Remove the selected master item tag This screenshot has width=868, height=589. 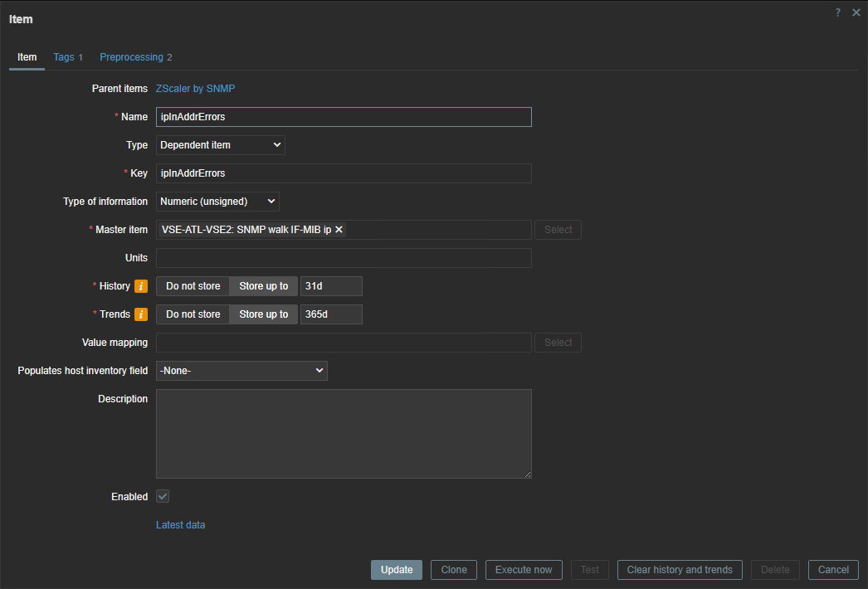(339, 230)
